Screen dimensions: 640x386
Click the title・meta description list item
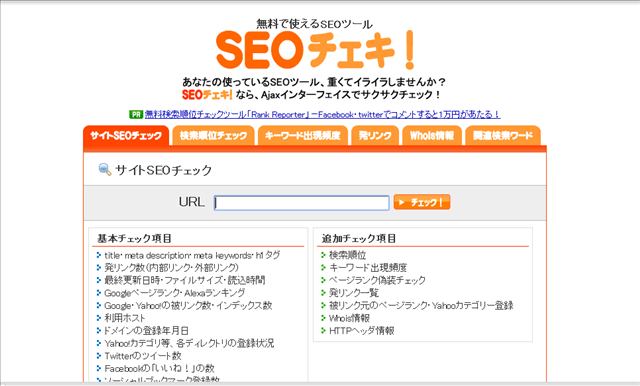point(192,255)
